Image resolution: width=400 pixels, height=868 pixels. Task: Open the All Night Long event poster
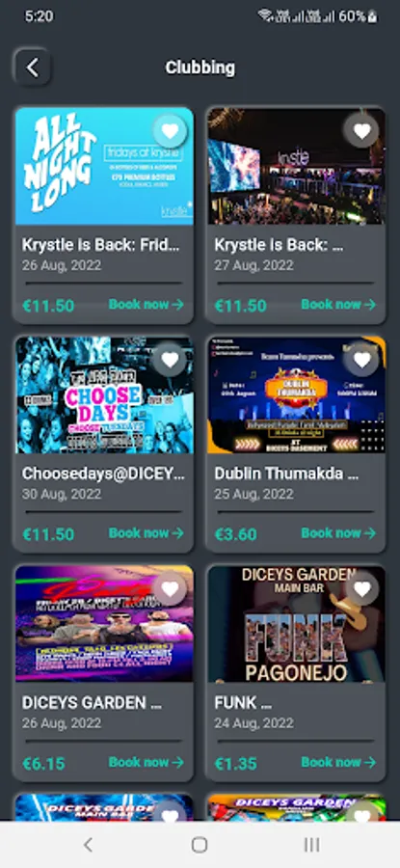pos(104,166)
